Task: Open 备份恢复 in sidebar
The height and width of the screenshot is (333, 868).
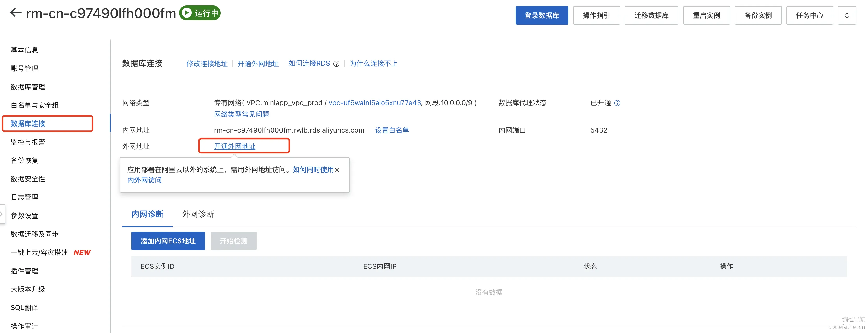Action: (24, 160)
